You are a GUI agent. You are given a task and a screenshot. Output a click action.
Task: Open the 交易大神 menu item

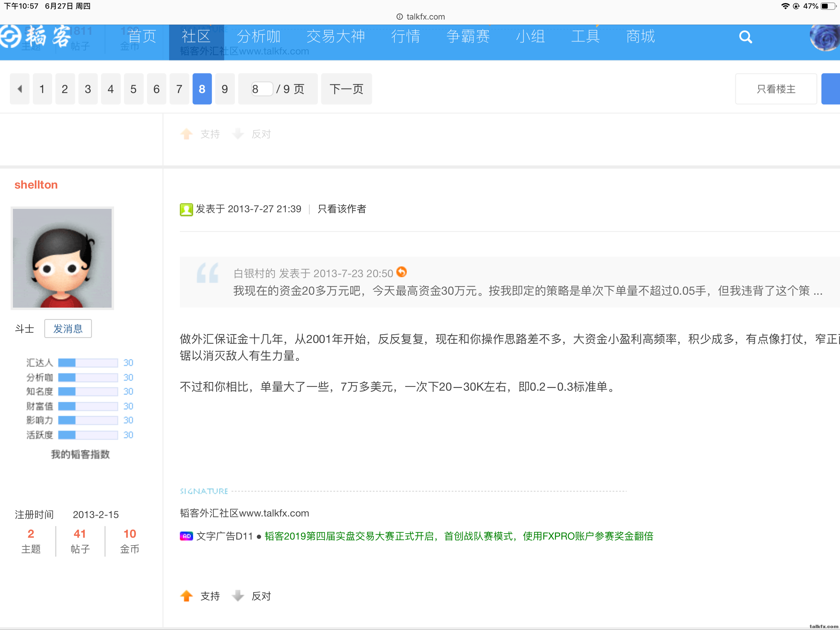pyautogui.click(x=336, y=37)
